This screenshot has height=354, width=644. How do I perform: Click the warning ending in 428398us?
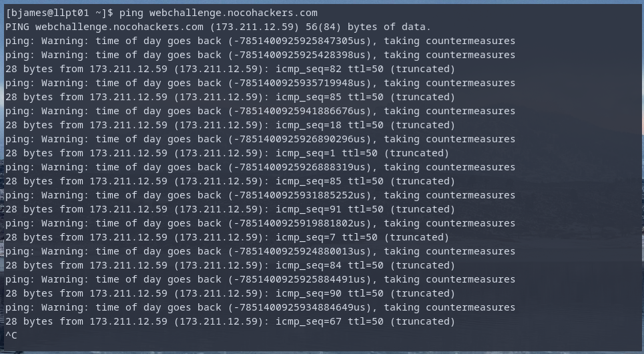pyautogui.click(x=260, y=55)
